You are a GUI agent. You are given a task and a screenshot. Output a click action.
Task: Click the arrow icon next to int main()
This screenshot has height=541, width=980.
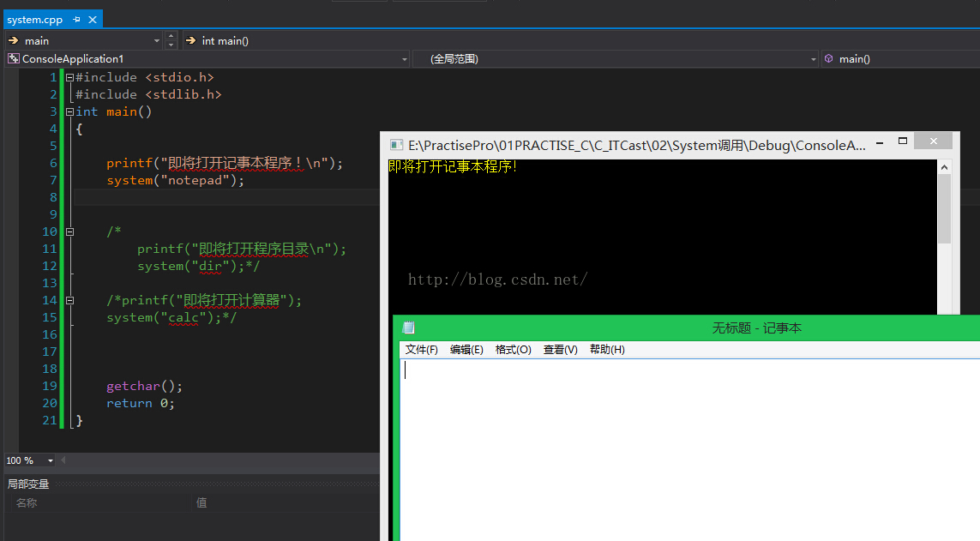[x=190, y=40]
